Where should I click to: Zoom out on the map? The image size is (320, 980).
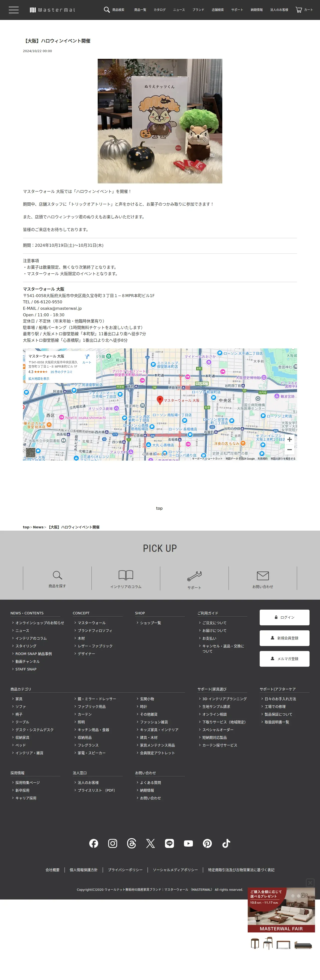point(290,450)
